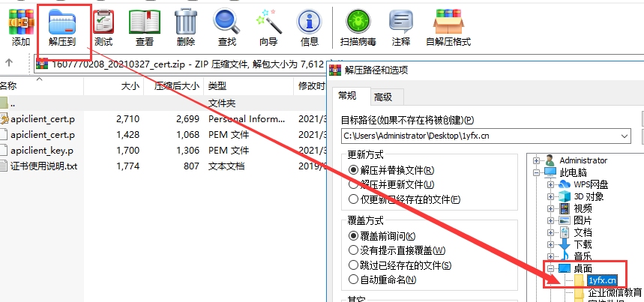The image size is (644, 302).
Task: Select 桌面 folder in tree
Action: pyautogui.click(x=583, y=268)
